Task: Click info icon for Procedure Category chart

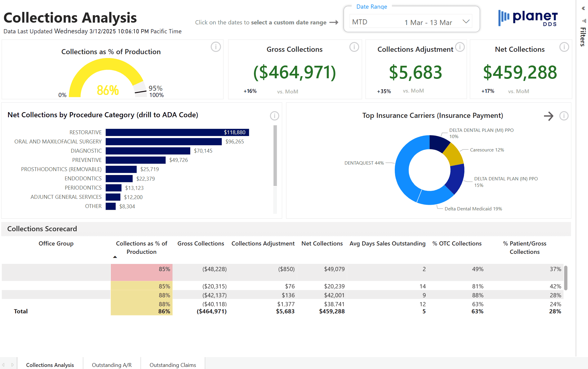Action: (x=274, y=116)
